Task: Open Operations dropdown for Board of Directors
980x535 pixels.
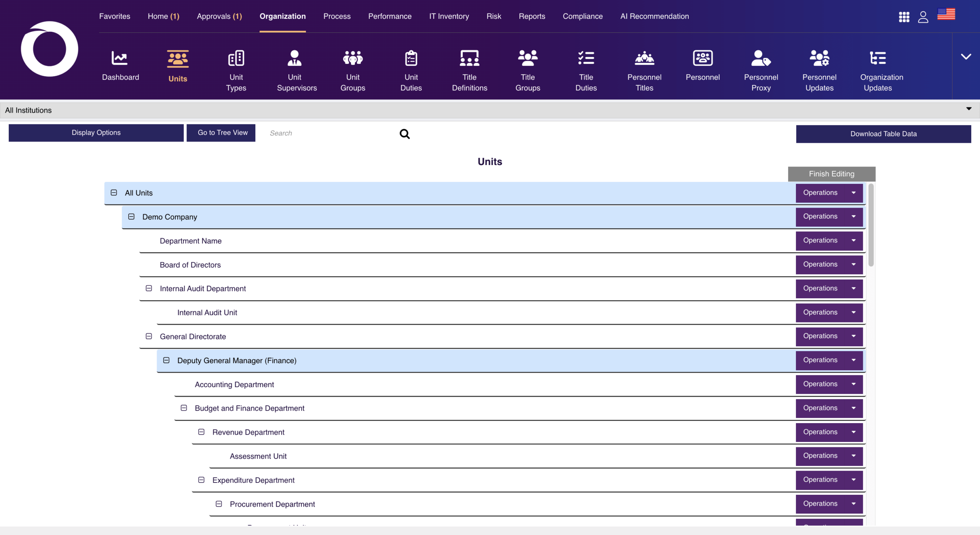Action: pyautogui.click(x=829, y=265)
